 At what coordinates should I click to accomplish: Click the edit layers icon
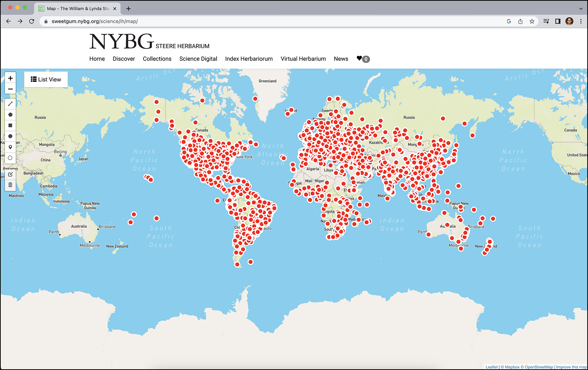(10, 174)
